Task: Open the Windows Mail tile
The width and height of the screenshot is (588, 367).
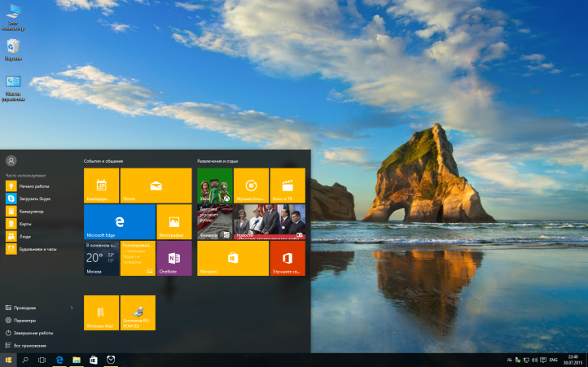Action: click(x=101, y=312)
